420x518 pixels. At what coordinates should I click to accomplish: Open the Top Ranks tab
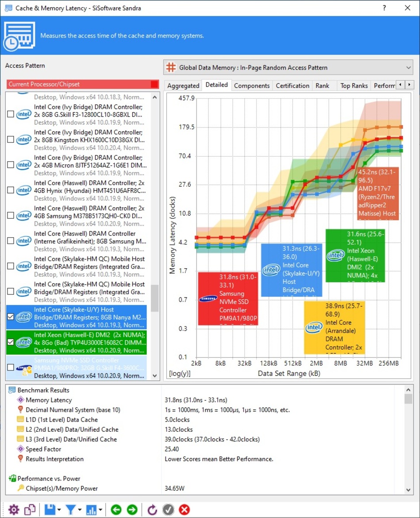point(354,85)
